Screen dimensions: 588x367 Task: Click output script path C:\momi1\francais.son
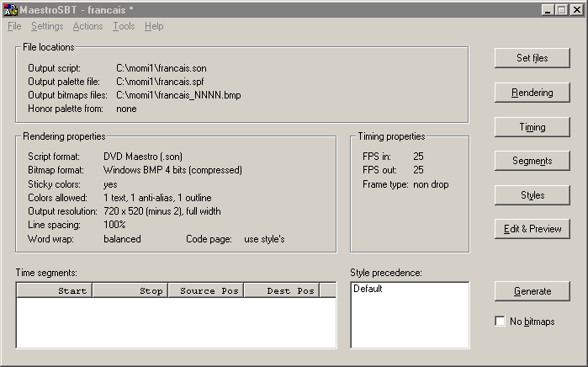(x=162, y=68)
